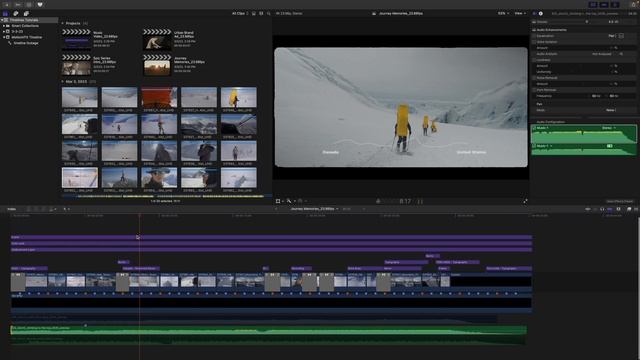Click the audio analysis magic wand icon
The height and width of the screenshot is (360, 640).
[x=621, y=54]
